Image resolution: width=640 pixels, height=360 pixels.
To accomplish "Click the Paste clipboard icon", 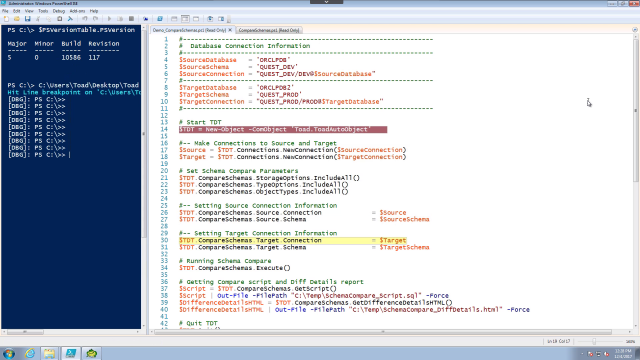I will pyautogui.click(x=60, y=19).
